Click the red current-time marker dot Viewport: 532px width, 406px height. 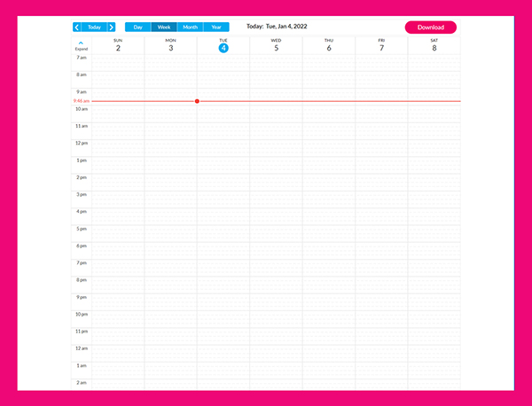pyautogui.click(x=197, y=101)
